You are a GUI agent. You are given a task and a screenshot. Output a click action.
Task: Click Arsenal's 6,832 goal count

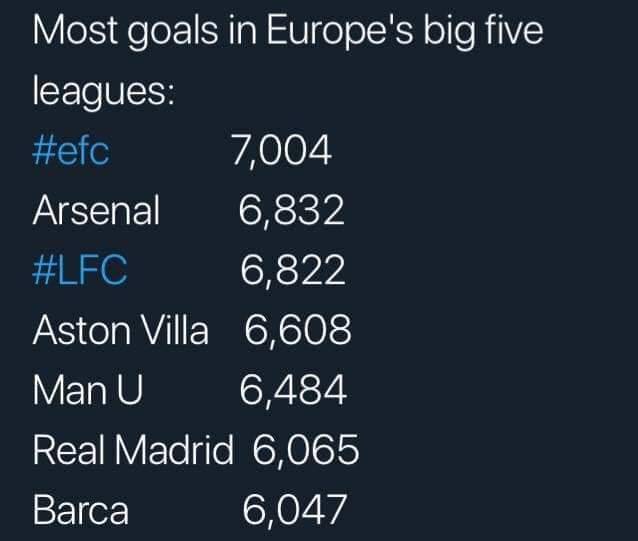coord(292,211)
